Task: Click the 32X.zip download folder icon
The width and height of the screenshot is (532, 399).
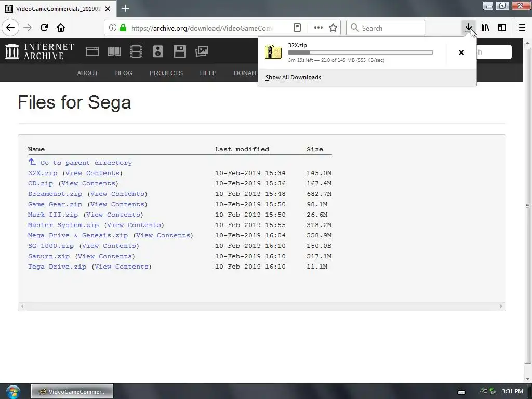Action: click(273, 52)
